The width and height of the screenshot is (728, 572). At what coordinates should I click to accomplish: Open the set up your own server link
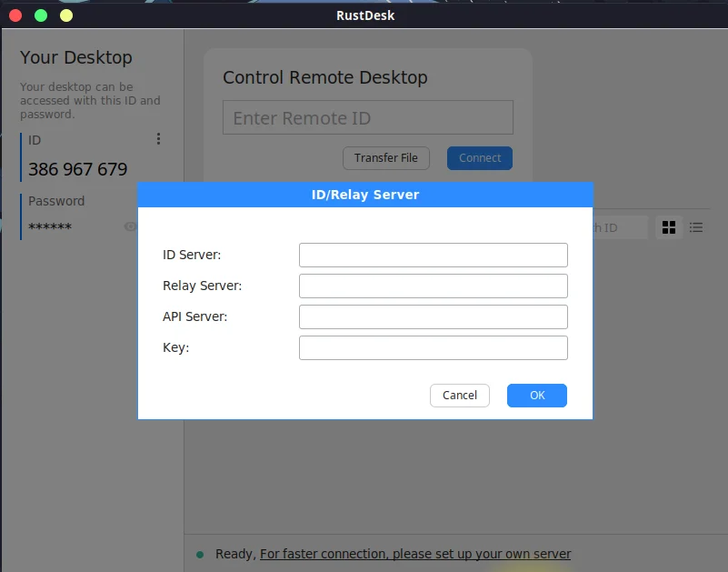click(x=415, y=554)
